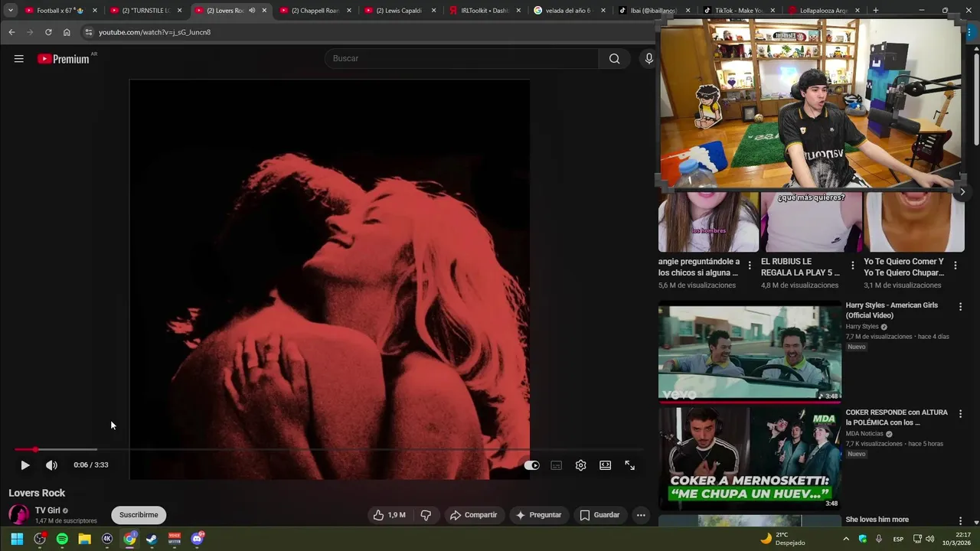The height and width of the screenshot is (551, 980).
Task: Switch to Football x 67 tab
Action: click(x=59, y=11)
